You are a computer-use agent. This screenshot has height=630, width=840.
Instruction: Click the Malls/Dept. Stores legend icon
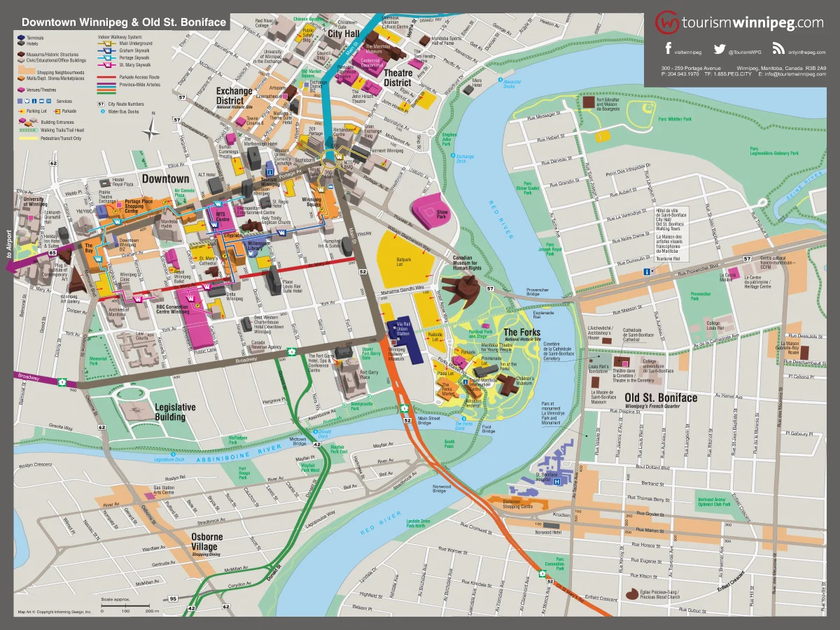click(x=21, y=78)
